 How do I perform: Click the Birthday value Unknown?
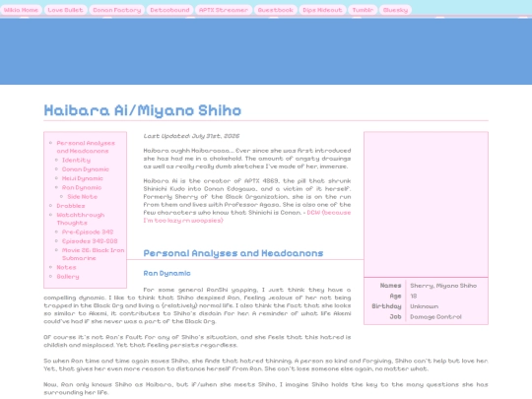(x=424, y=306)
